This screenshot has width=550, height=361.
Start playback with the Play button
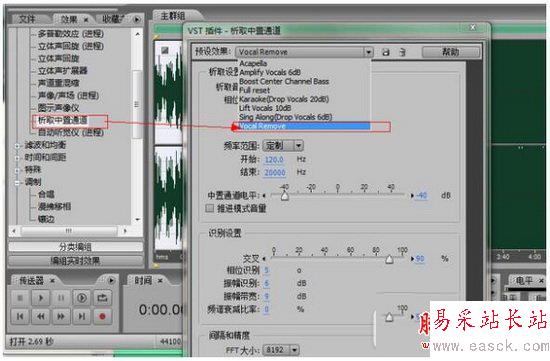coord(41,298)
